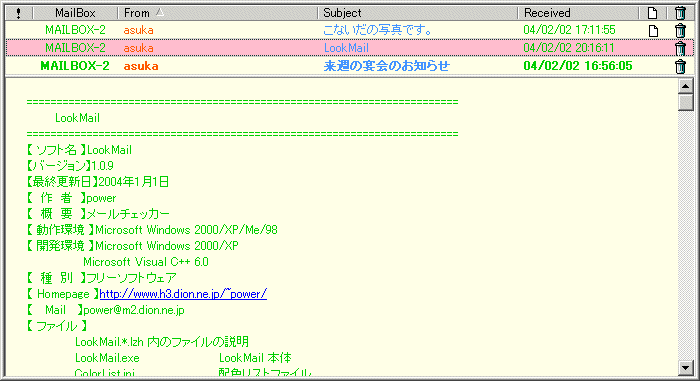The width and height of the screenshot is (700, 381).
Task: Click the attachment page icon column header
Action: (x=652, y=13)
